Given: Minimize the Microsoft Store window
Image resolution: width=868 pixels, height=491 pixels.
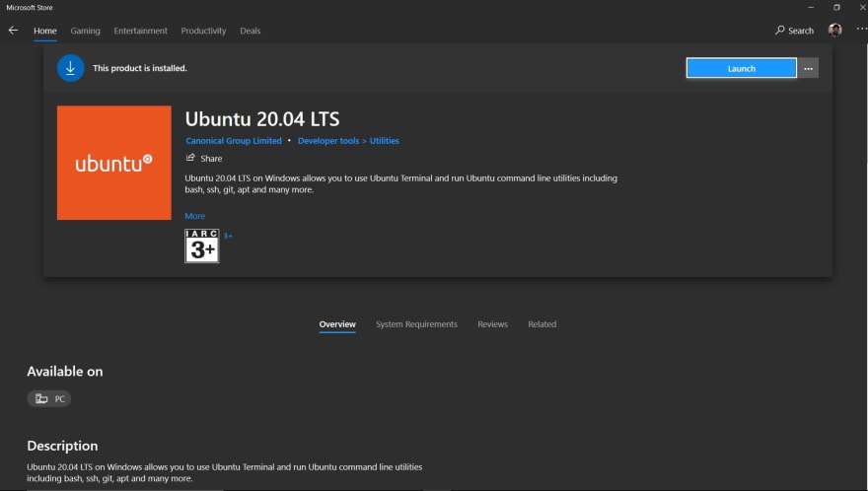Looking at the screenshot, I should click(x=811, y=7).
